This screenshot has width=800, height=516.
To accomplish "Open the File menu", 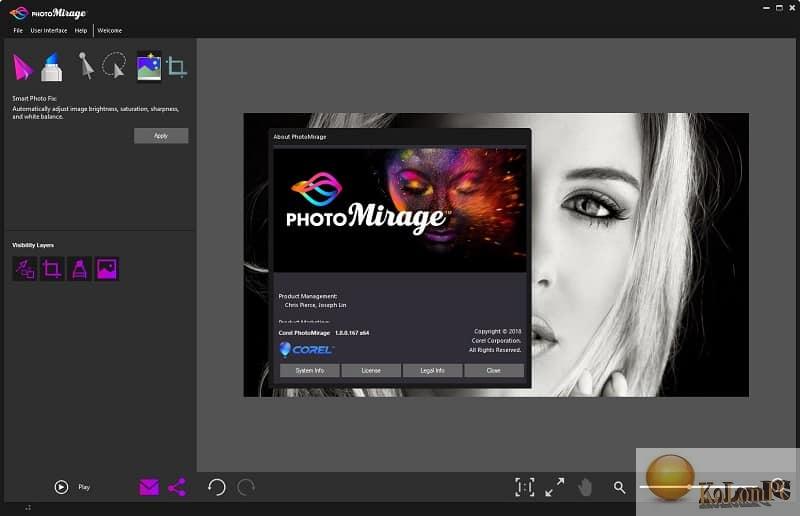I will pos(18,31).
